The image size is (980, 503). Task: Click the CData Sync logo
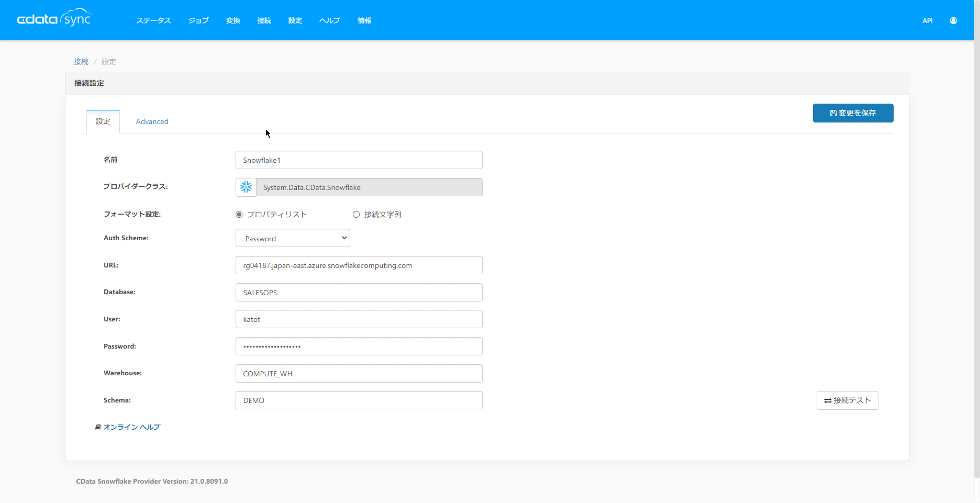click(54, 18)
